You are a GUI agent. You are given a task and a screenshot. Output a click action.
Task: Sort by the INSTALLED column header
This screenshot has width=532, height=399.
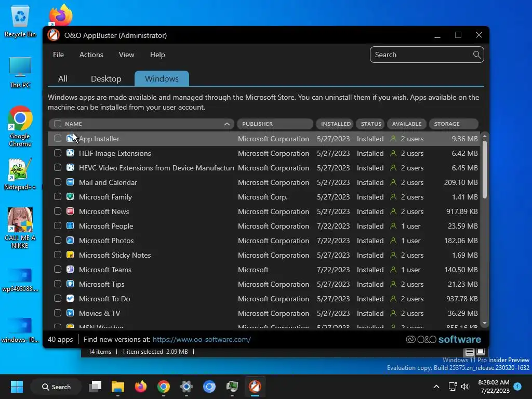pyautogui.click(x=335, y=124)
